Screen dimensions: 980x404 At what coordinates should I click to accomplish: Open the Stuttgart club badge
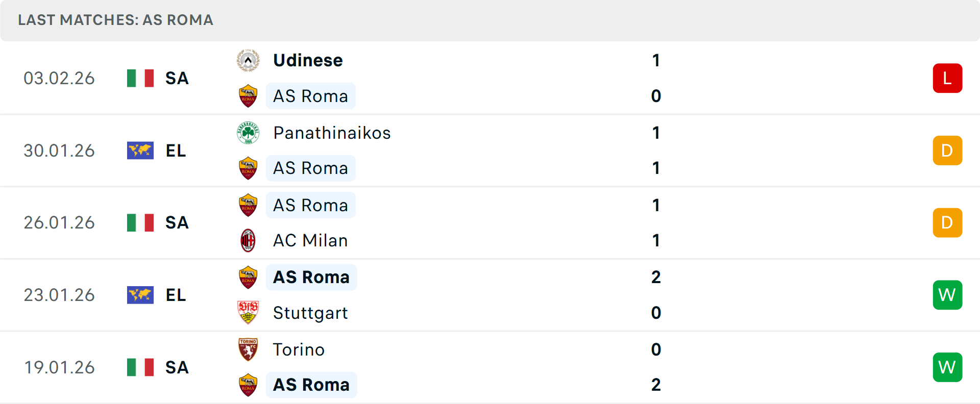(x=248, y=313)
